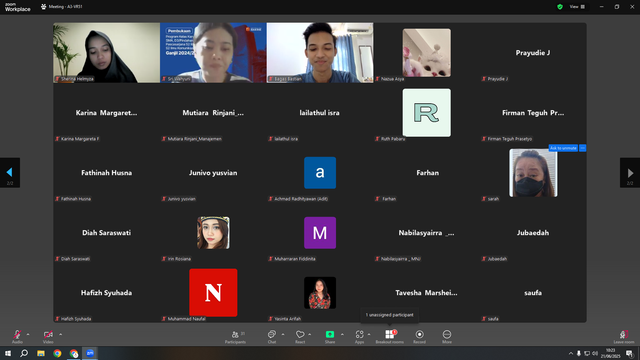Image resolution: width=640 pixels, height=360 pixels.
Task: Select Sherina Helmyza video tile
Action: 107,53
